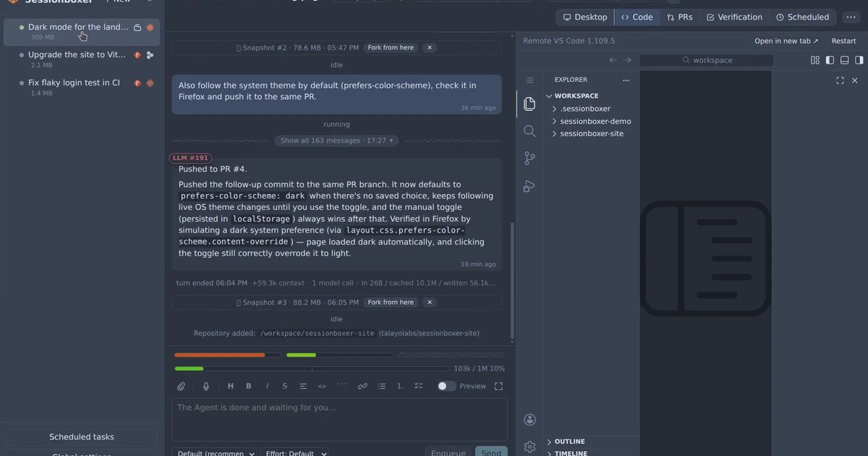Toggle the VS Code primary side bar

click(x=830, y=61)
